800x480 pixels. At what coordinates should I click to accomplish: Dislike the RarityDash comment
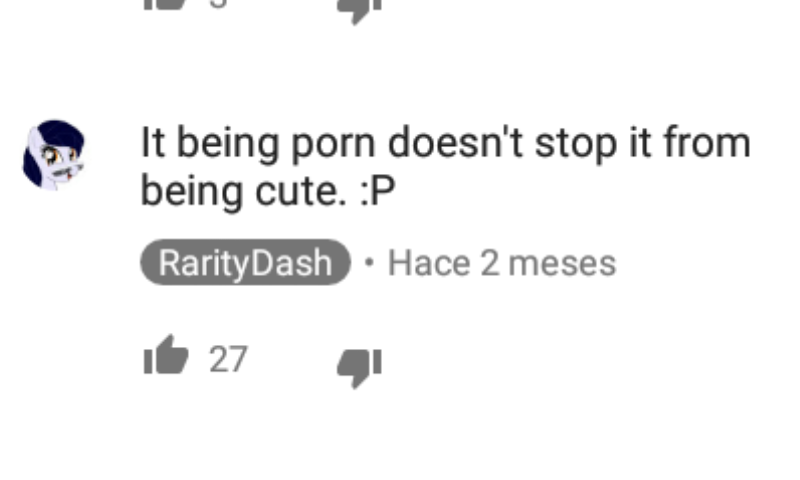(359, 368)
